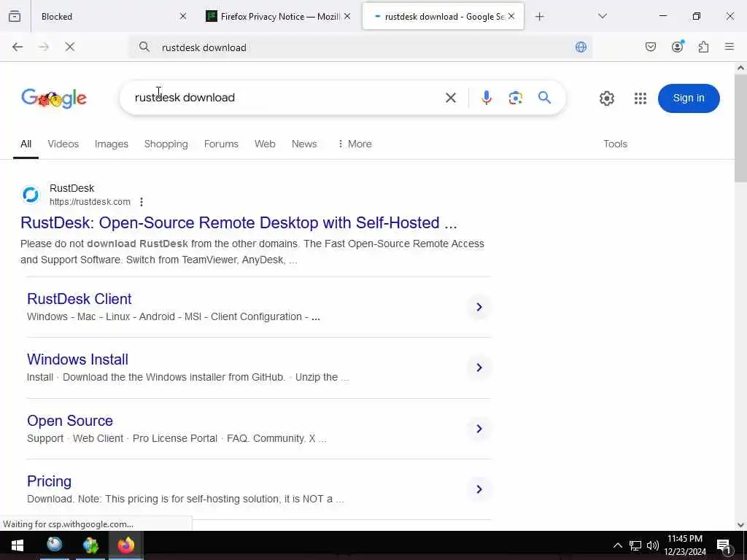Open Windows notification center

tap(724, 545)
